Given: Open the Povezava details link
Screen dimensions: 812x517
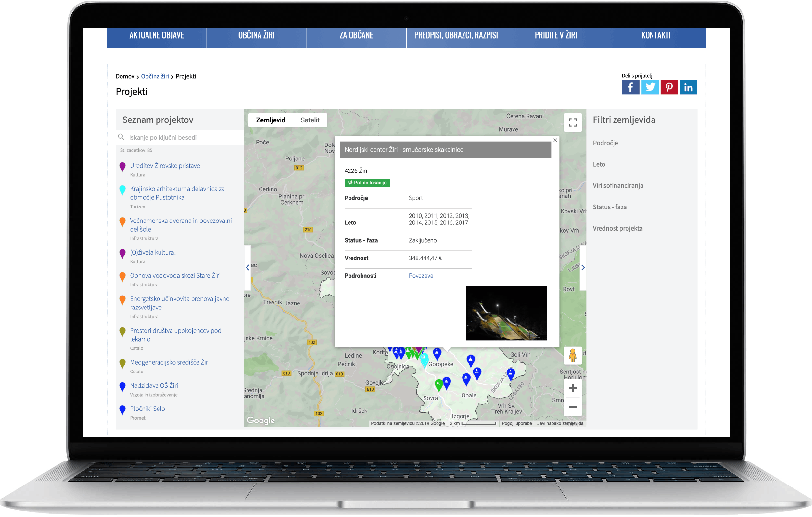Looking at the screenshot, I should pyautogui.click(x=421, y=276).
